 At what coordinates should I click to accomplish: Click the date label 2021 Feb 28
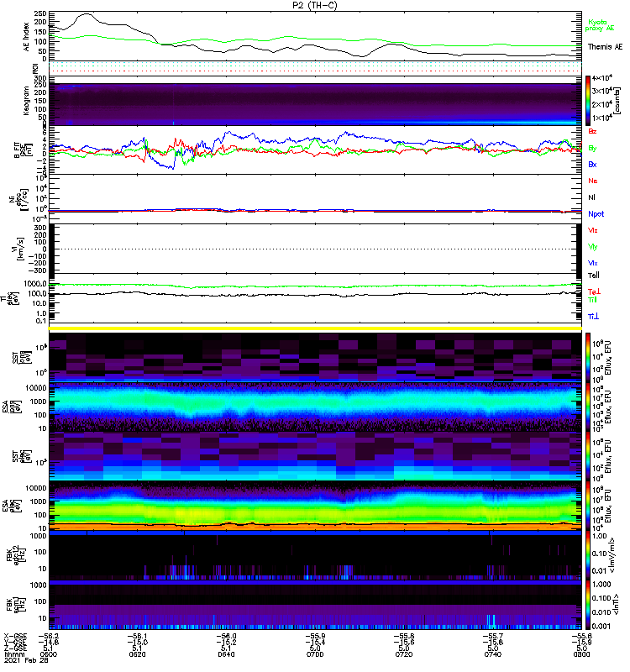[26, 660]
